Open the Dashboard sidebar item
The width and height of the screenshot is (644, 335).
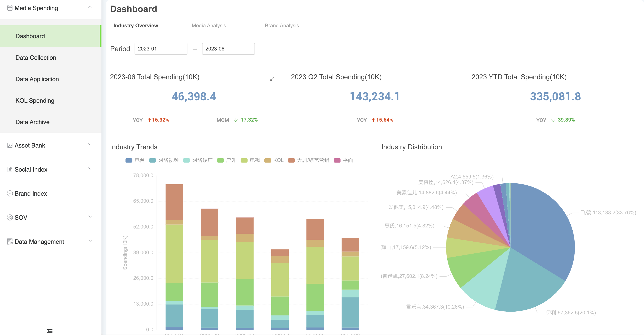51,36
